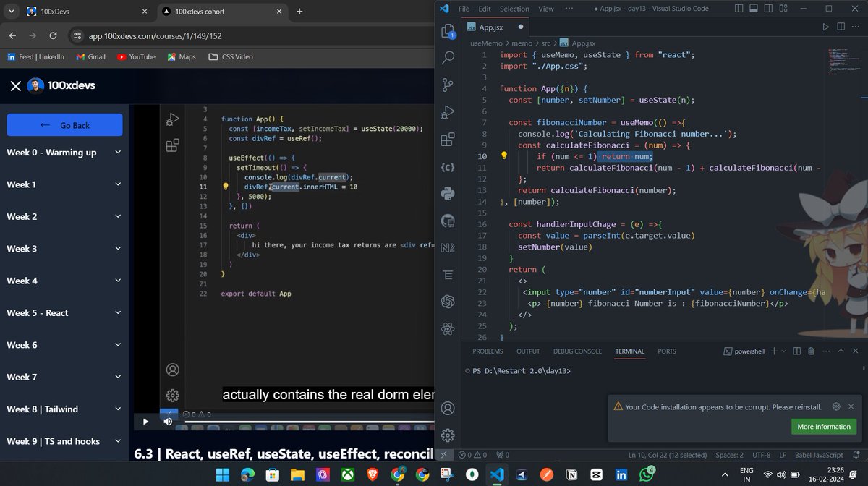This screenshot has width=868, height=486.
Task: Open the LinkedIn app in the taskbar
Action: point(621,474)
